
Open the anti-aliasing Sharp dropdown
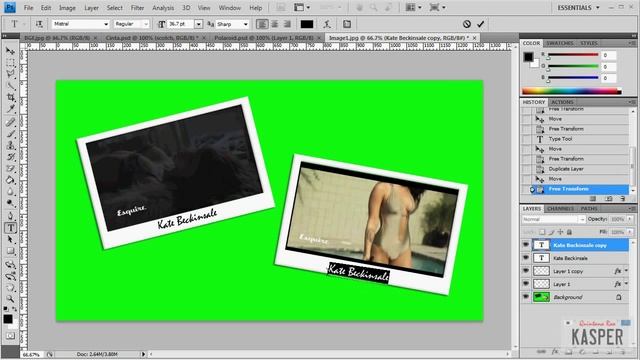pyautogui.click(x=245, y=24)
